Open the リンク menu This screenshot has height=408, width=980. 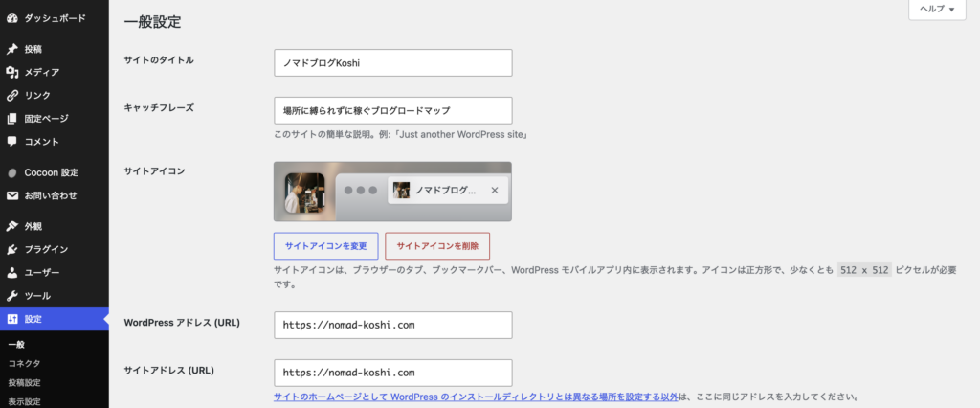pyautogui.click(x=55, y=96)
